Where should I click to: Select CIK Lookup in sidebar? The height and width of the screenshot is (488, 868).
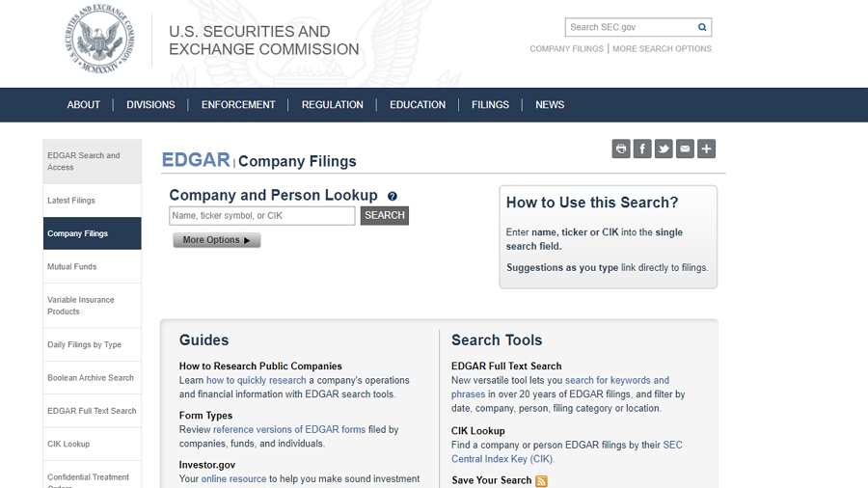click(x=92, y=444)
